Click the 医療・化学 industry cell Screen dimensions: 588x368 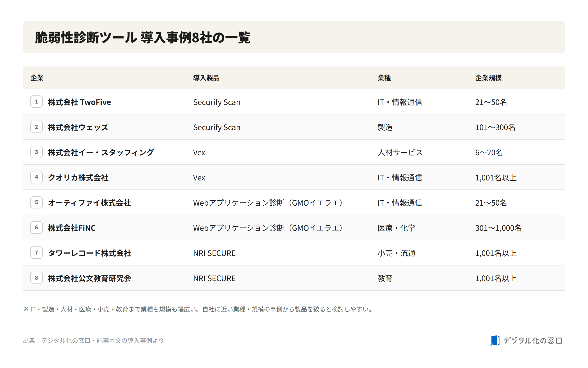tap(396, 228)
